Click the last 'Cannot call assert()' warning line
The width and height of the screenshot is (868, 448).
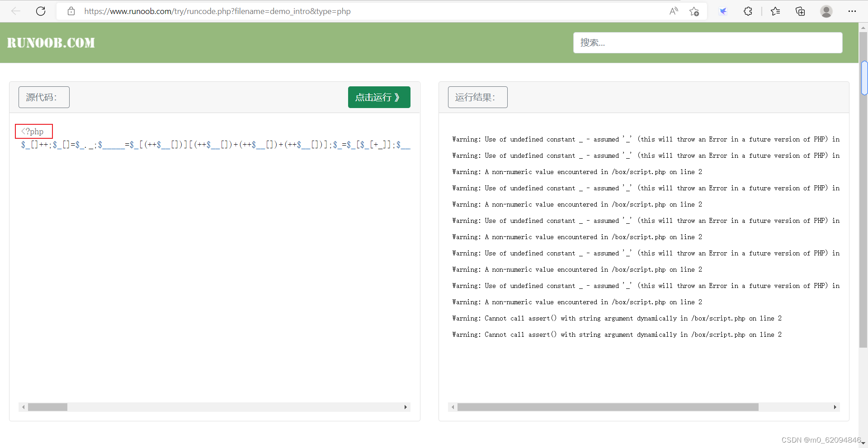617,335
